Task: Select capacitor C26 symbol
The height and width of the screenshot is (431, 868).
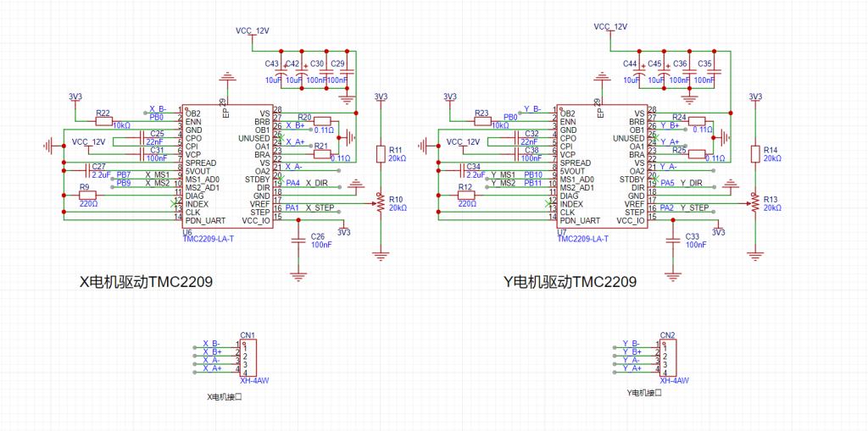Action: point(298,240)
